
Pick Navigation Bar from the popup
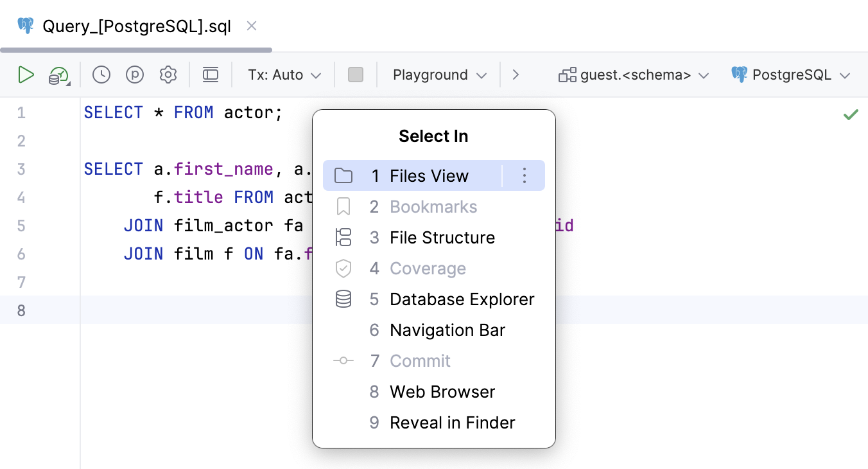447,330
